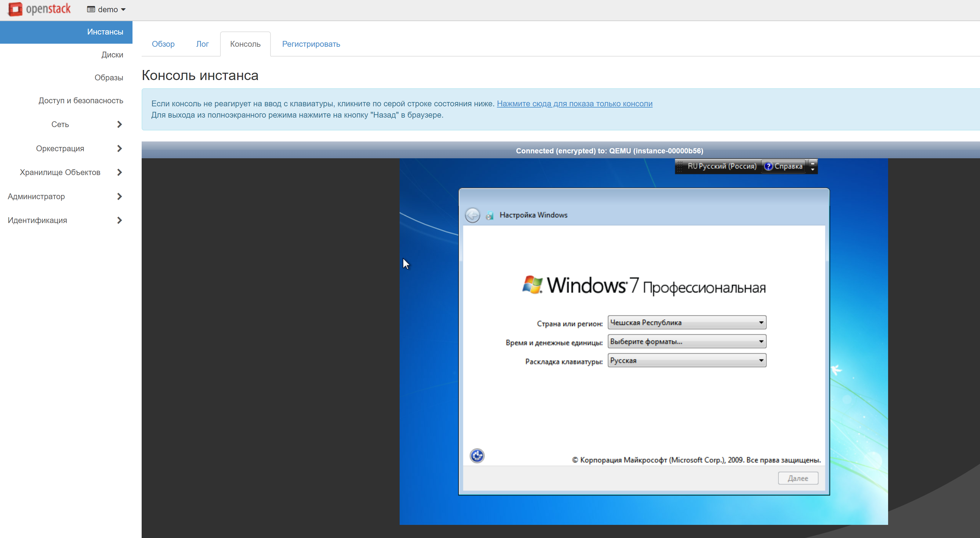
Task: Open the Регистрировать tab
Action: pyautogui.click(x=311, y=44)
